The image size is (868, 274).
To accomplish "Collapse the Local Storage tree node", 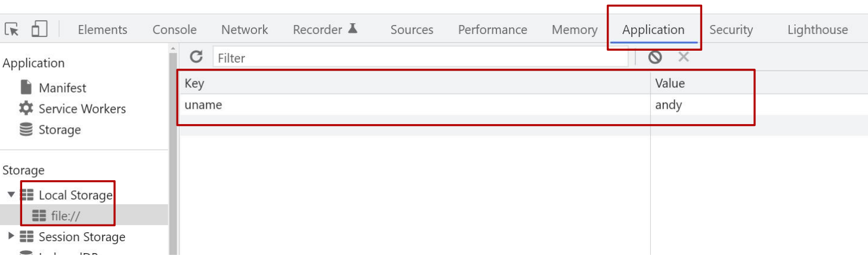I will pos(11,195).
